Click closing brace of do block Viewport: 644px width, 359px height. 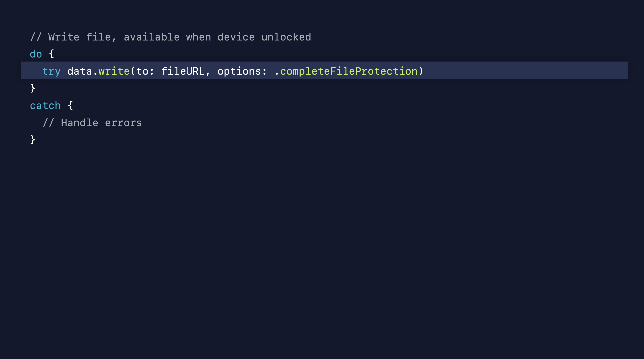[32, 88]
